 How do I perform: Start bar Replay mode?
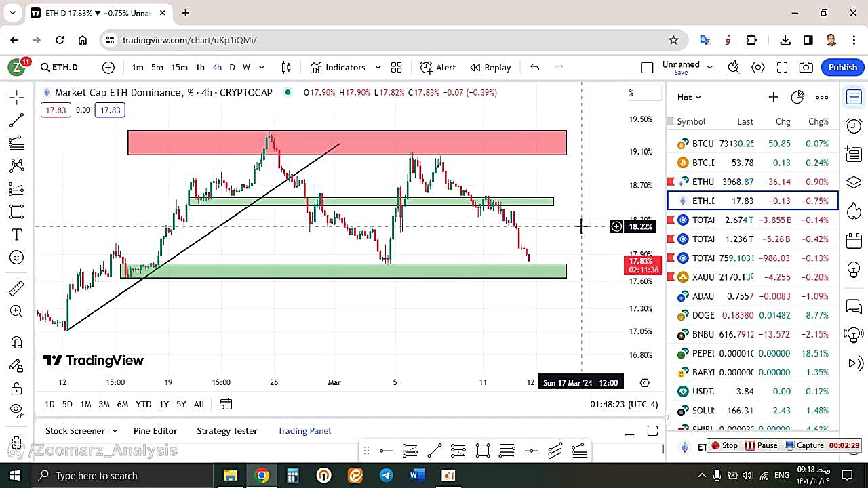pos(490,67)
